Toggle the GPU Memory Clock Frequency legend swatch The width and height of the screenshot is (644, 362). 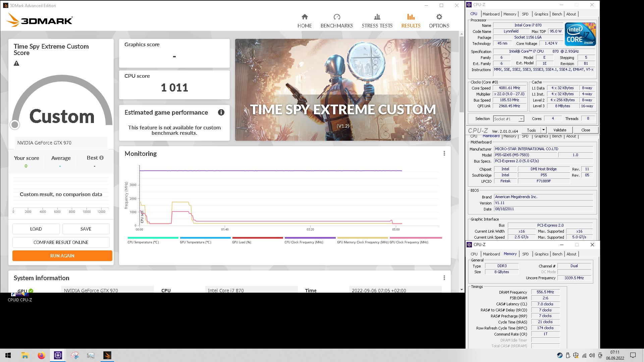tap(363, 238)
